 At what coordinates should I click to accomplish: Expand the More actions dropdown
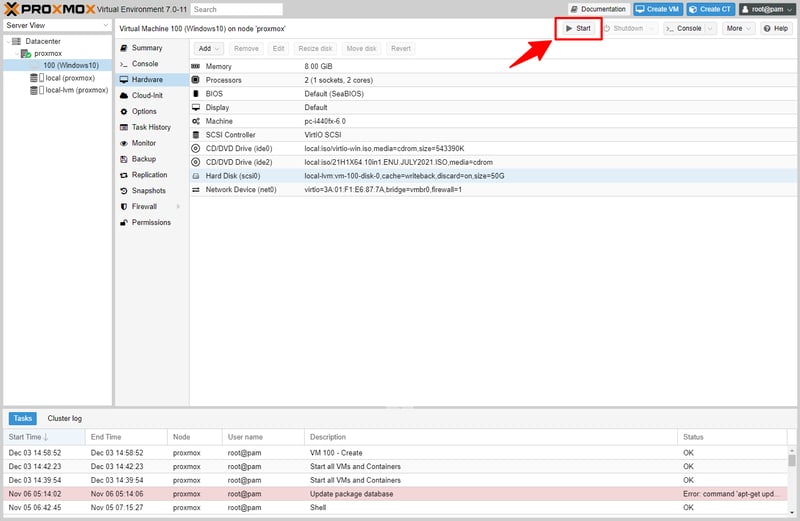[740, 29]
